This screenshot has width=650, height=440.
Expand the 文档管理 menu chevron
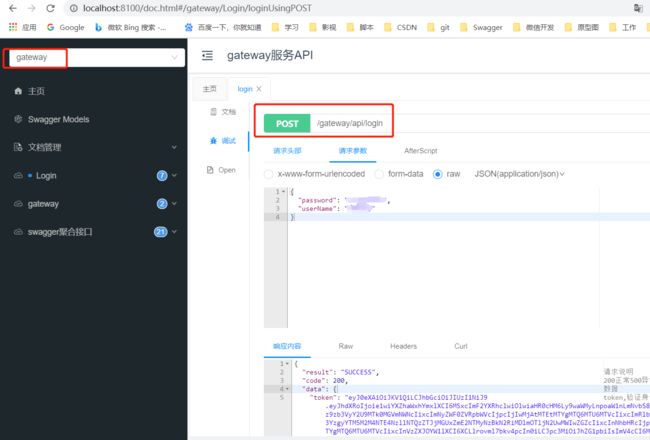(174, 147)
